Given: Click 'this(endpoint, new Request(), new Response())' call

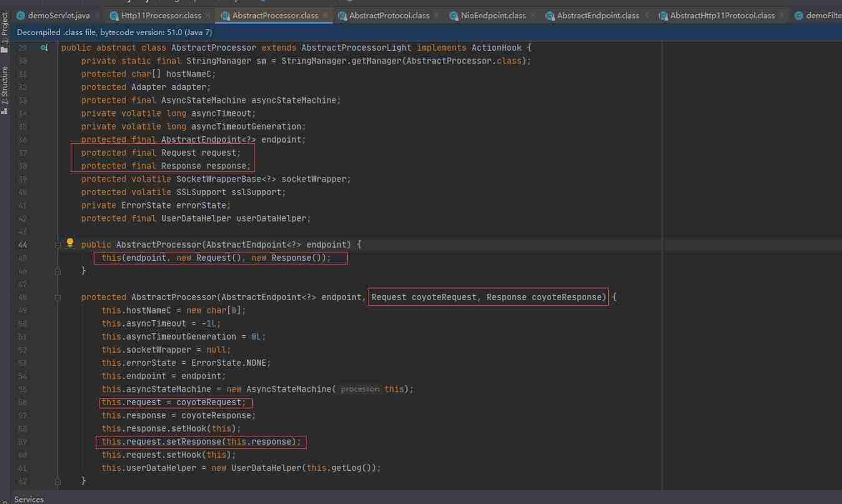Looking at the screenshot, I should point(216,258).
